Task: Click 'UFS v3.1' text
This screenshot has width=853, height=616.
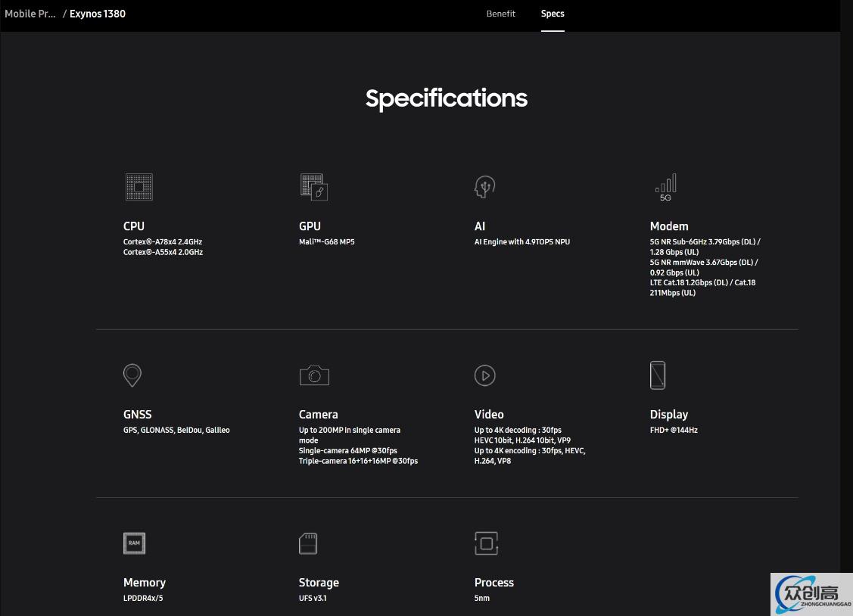Action: [x=313, y=598]
